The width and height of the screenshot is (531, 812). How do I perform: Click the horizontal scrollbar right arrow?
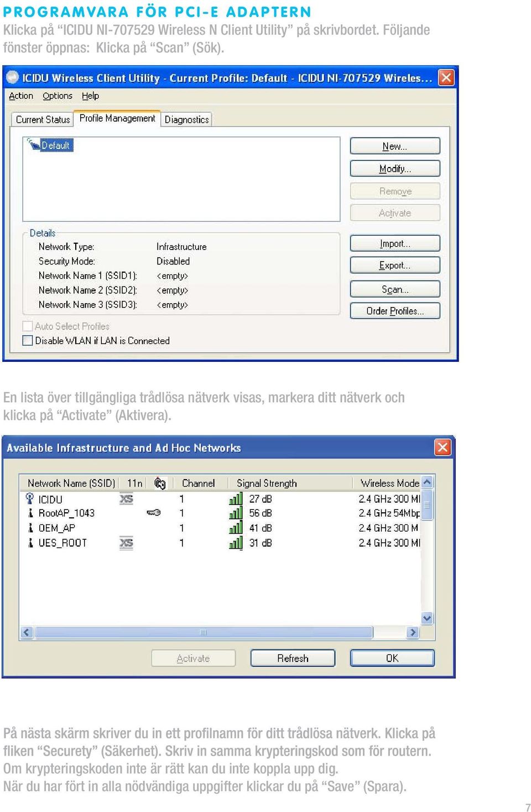click(x=413, y=632)
